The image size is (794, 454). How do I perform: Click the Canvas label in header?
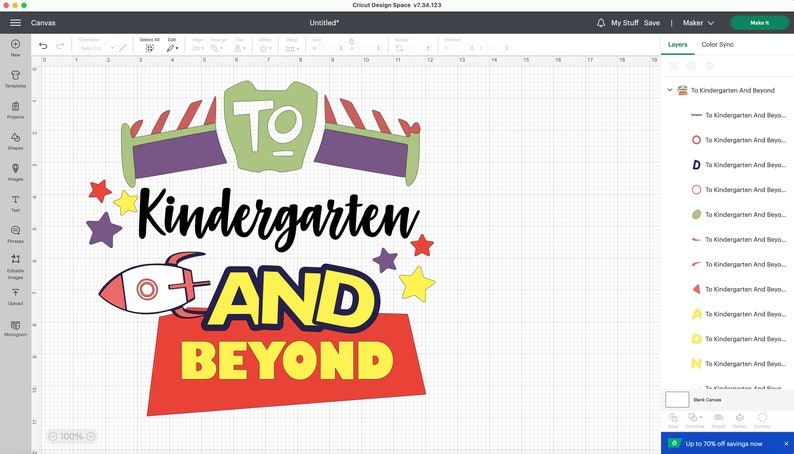coord(43,23)
